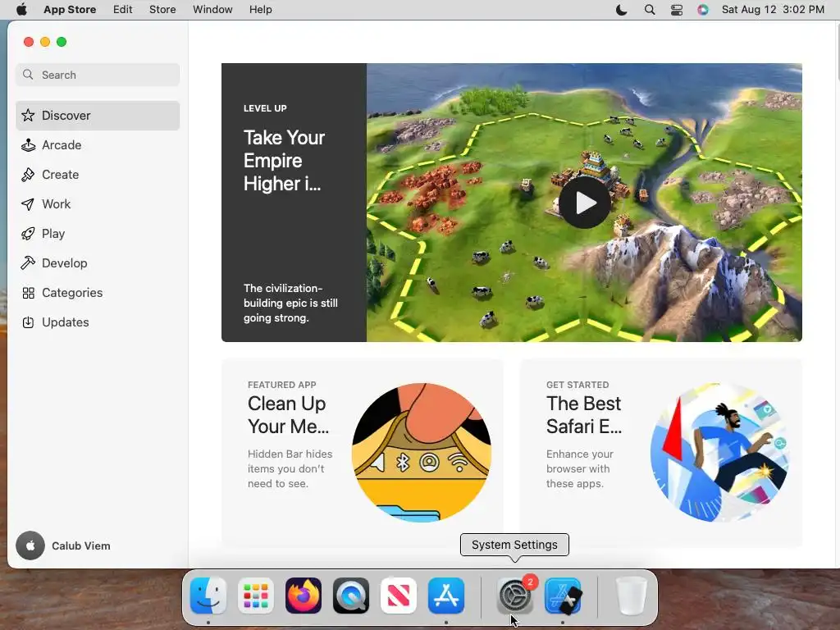Open the App Store menu
This screenshot has height=630, width=840.
click(70, 10)
